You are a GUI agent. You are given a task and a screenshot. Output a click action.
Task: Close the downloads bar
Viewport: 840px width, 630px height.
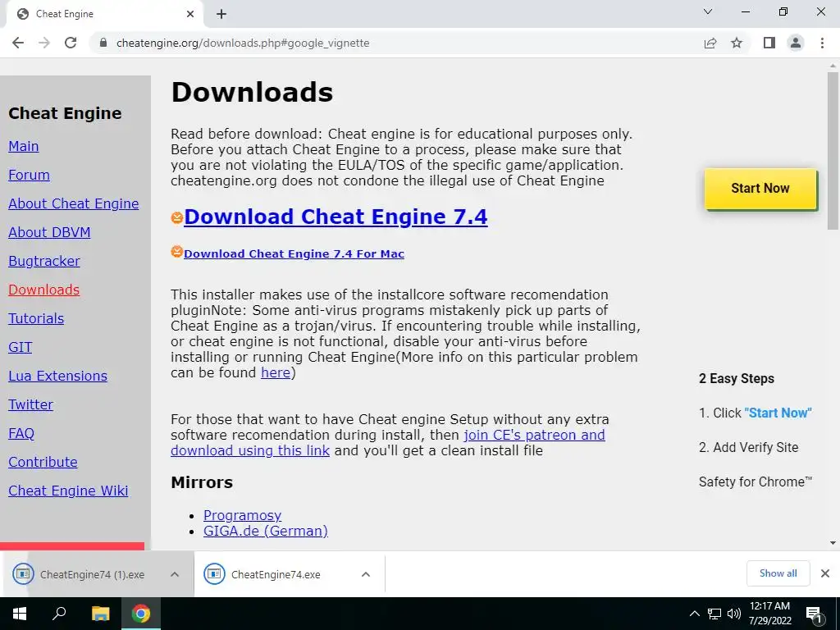tap(825, 573)
